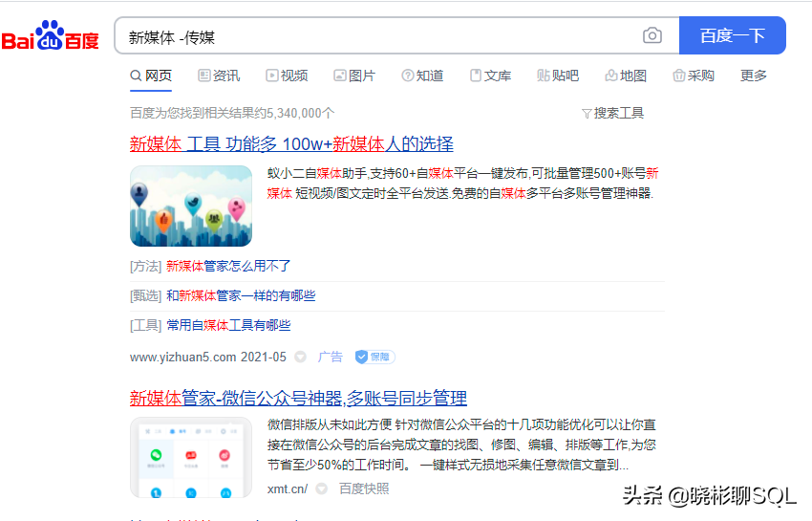
Task: Click the 广告 label
Action: (331, 357)
